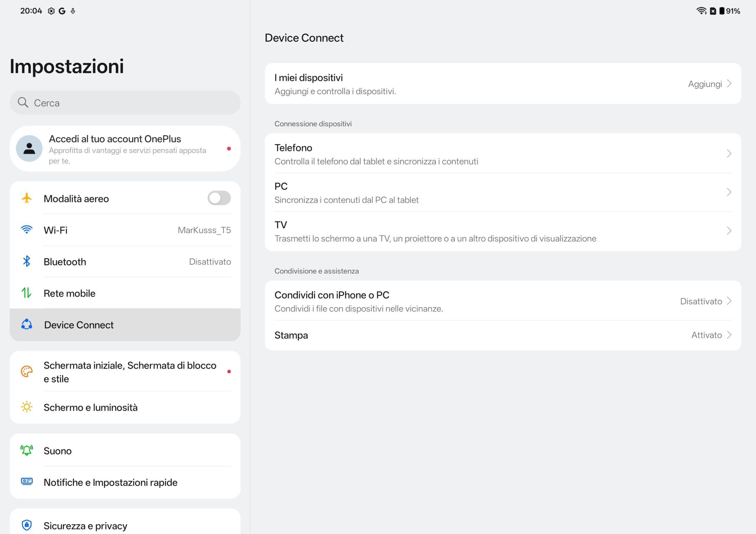Tap the Wi-Fi status icon in status bar

tap(701, 11)
